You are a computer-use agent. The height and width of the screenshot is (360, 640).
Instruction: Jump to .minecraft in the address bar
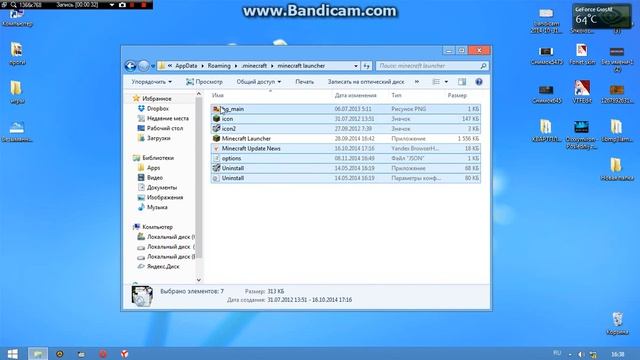[254, 66]
